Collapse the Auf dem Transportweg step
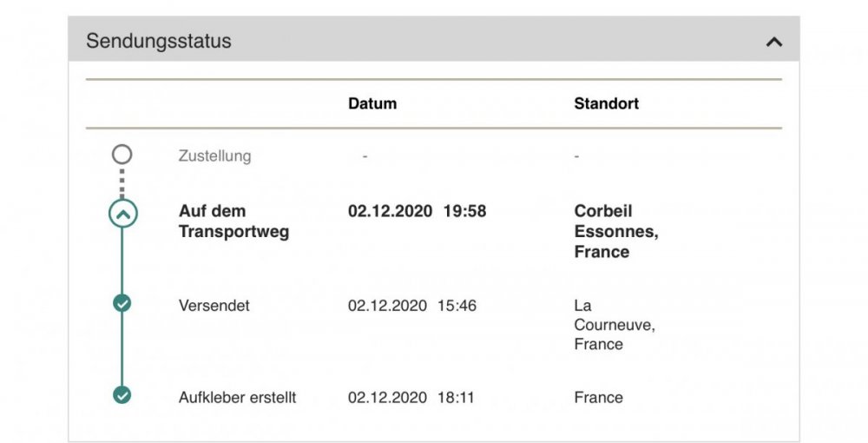The width and height of the screenshot is (868, 443). click(123, 215)
